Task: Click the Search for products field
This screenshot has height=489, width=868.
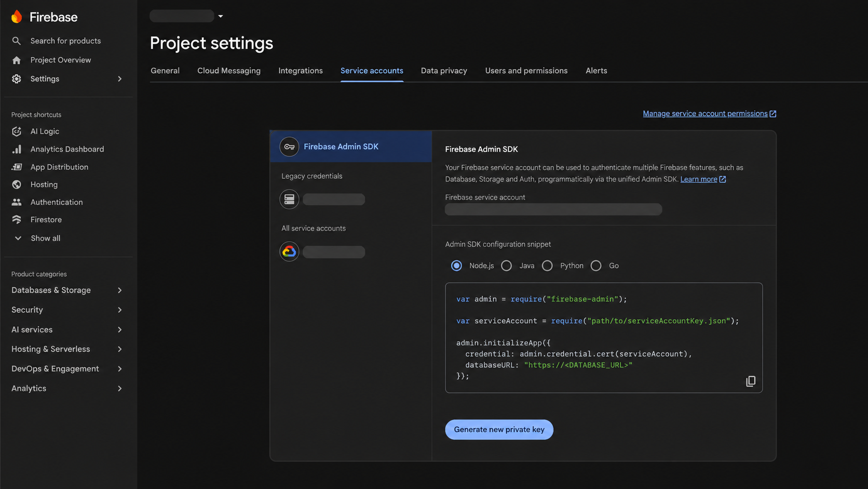Action: [x=65, y=41]
